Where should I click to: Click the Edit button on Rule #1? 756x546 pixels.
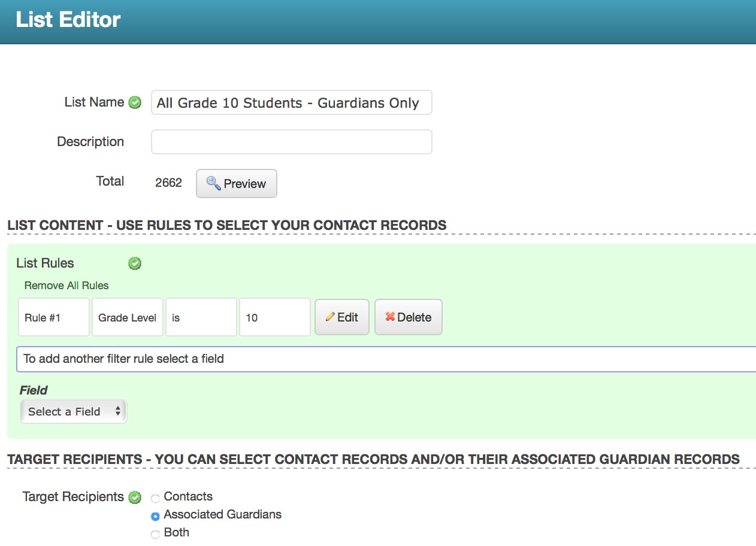(x=341, y=317)
